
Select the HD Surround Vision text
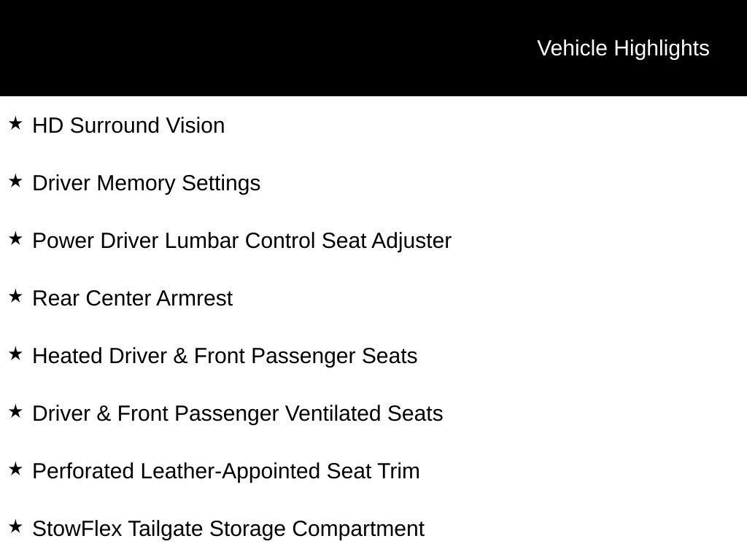point(128,125)
